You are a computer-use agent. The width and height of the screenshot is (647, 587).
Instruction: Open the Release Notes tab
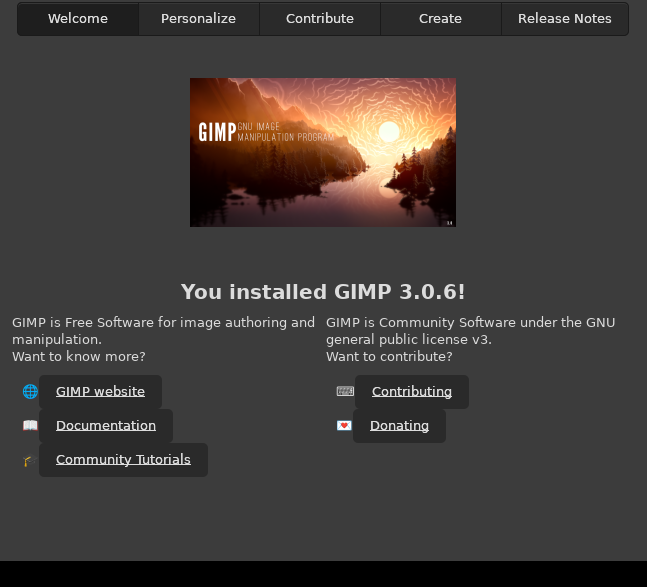tap(565, 19)
